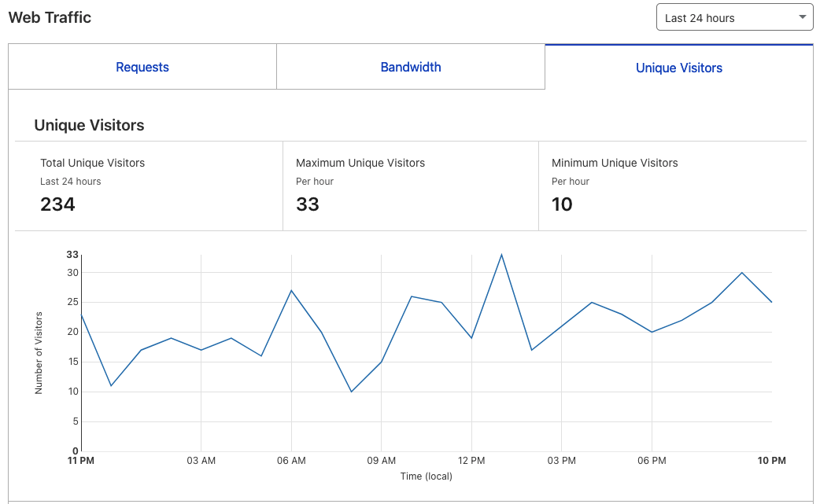This screenshot has height=504, width=820.
Task: Switch to the Requests tab
Action: point(142,68)
